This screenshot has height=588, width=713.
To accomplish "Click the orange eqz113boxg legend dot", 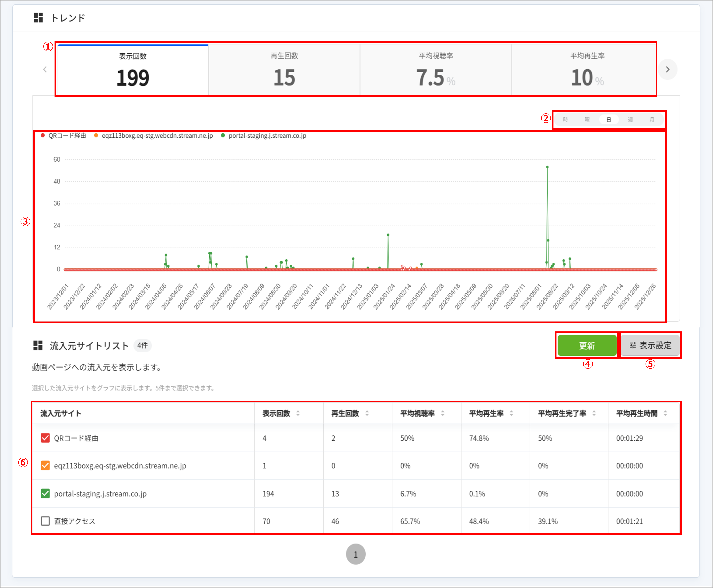I will point(96,136).
